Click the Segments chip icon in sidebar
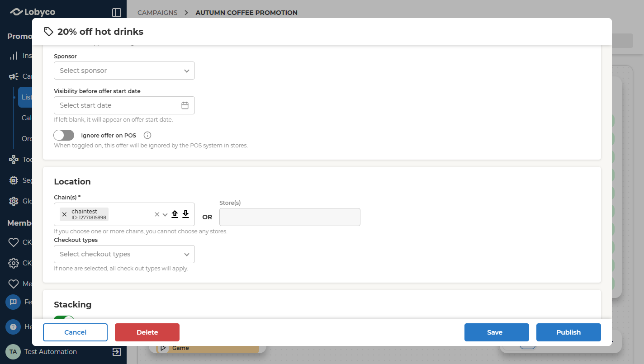 [14, 180]
